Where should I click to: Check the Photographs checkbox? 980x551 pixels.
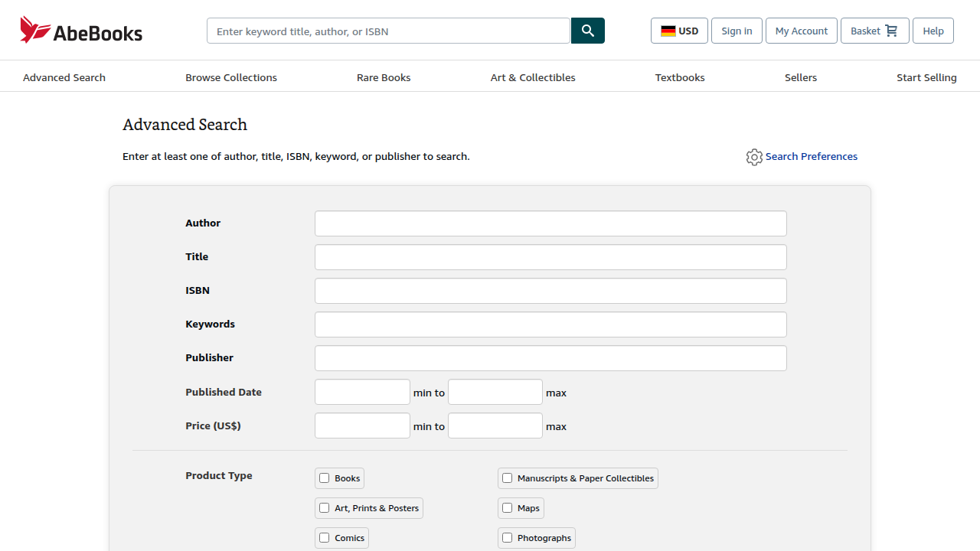click(507, 538)
